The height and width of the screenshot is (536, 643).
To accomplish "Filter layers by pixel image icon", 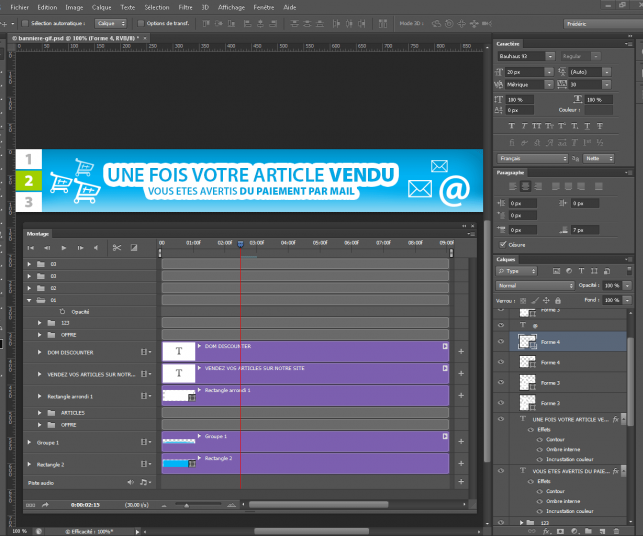I will (556, 271).
